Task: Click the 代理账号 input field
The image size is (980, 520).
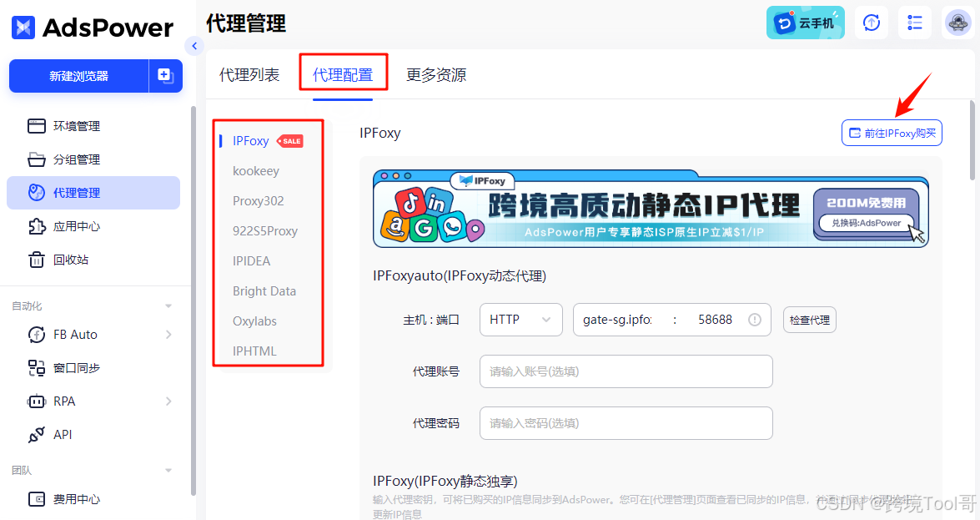Action: tap(626, 371)
